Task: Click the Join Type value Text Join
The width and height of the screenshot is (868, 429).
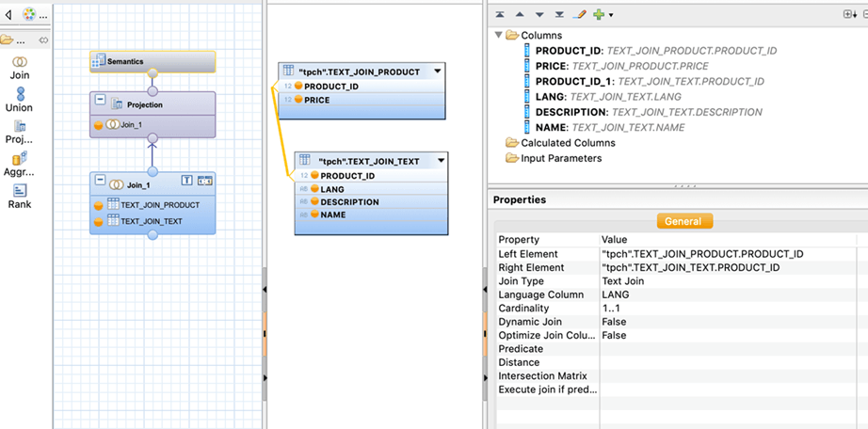Action: 624,281
